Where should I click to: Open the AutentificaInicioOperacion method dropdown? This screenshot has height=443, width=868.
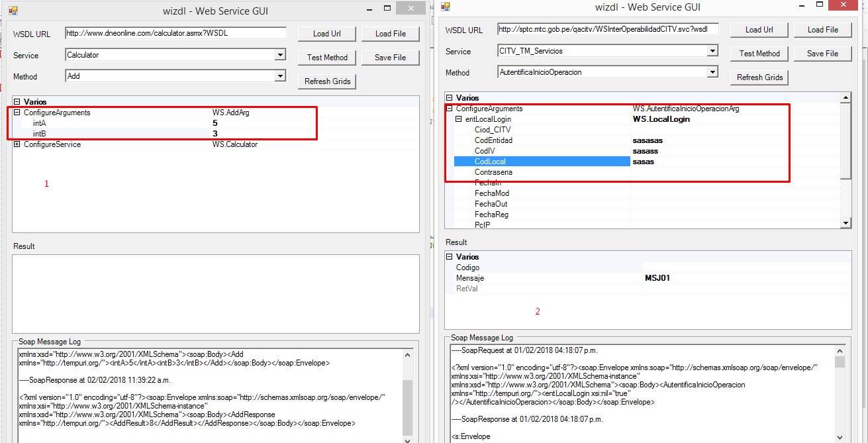coord(712,73)
